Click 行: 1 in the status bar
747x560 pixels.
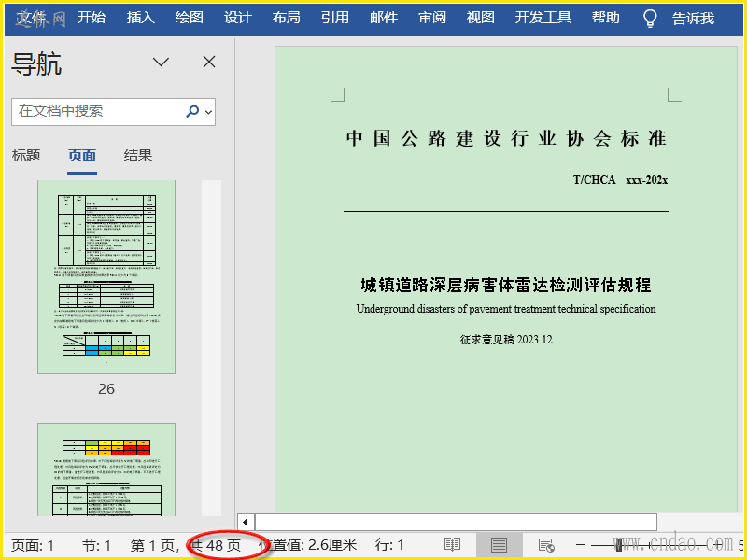point(389,545)
